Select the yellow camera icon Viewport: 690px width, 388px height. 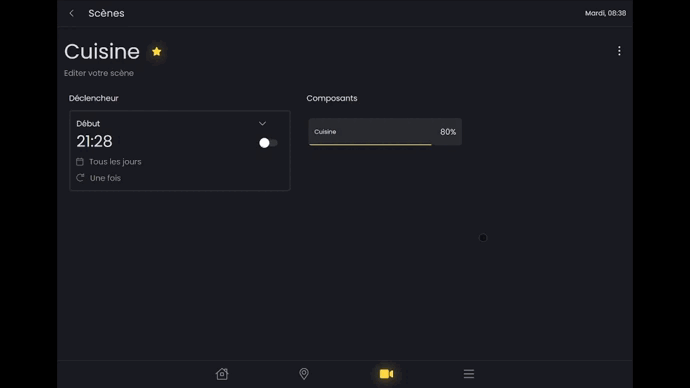pyautogui.click(x=386, y=374)
